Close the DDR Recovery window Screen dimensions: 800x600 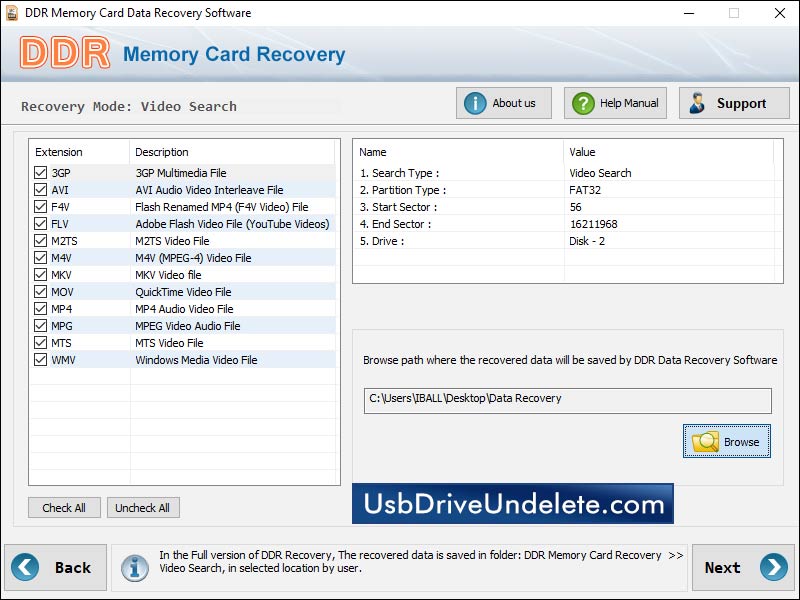(780, 13)
